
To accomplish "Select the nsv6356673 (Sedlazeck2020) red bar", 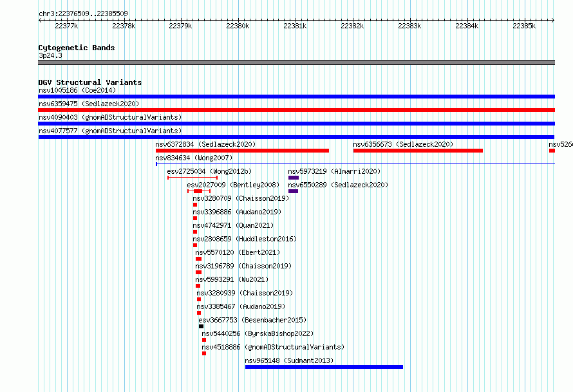I will [418, 151].
